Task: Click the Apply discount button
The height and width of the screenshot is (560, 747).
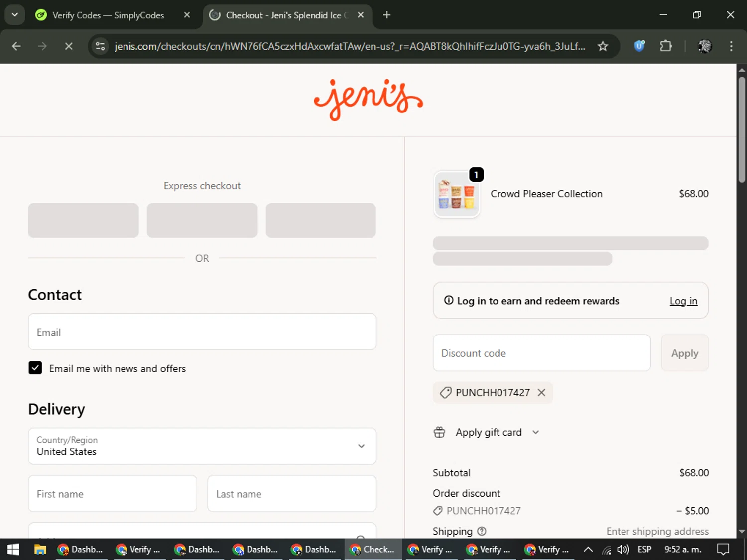Action: 685,353
